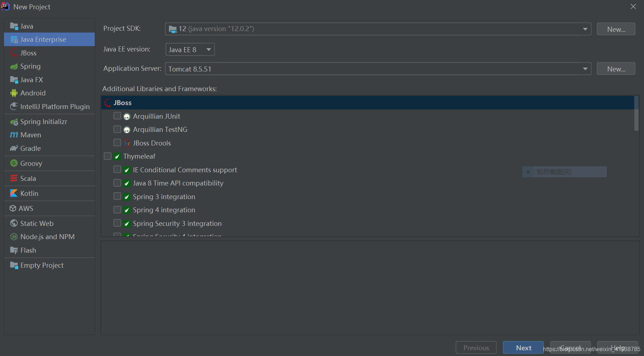644x356 pixels.
Task: Click the Spring 4 integration leaf icon
Action: tap(127, 210)
